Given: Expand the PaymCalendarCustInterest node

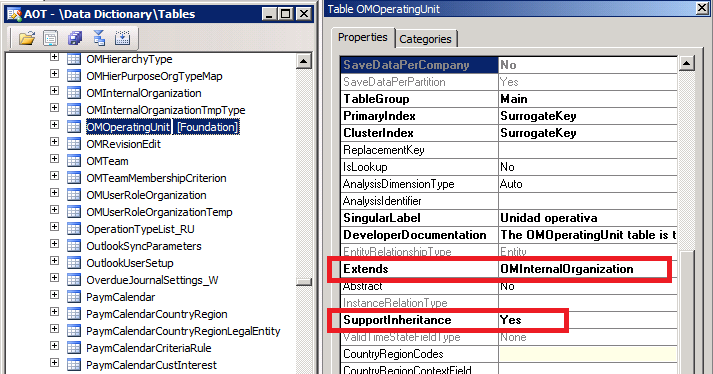Looking at the screenshot, I should (55, 363).
